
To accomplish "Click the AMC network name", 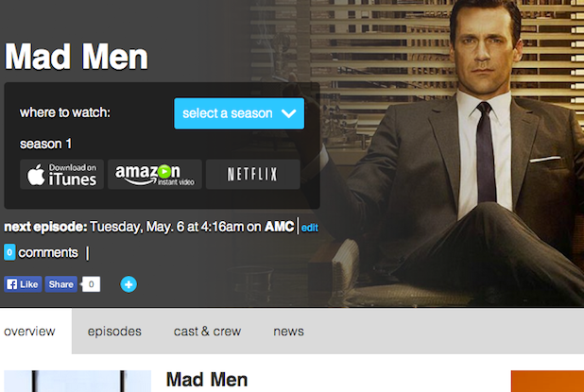I will coord(280,227).
